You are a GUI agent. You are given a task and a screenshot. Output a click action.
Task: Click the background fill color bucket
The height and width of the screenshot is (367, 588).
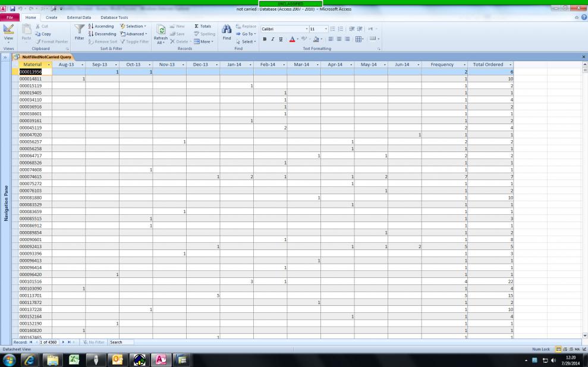point(316,39)
